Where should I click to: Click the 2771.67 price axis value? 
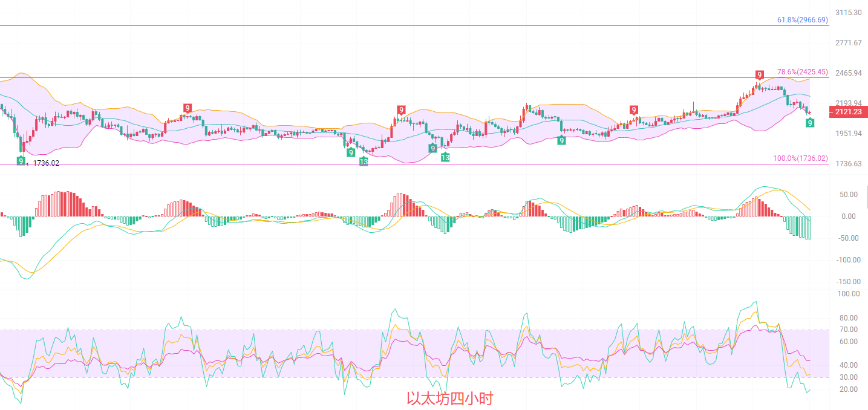[x=848, y=43]
